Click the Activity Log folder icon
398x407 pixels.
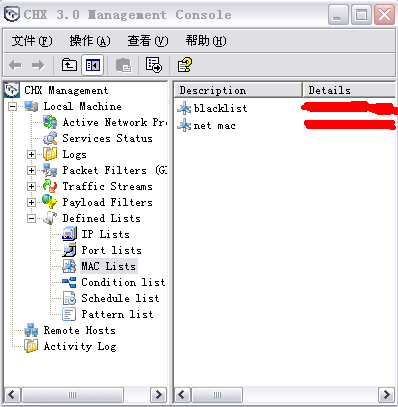pos(31,346)
